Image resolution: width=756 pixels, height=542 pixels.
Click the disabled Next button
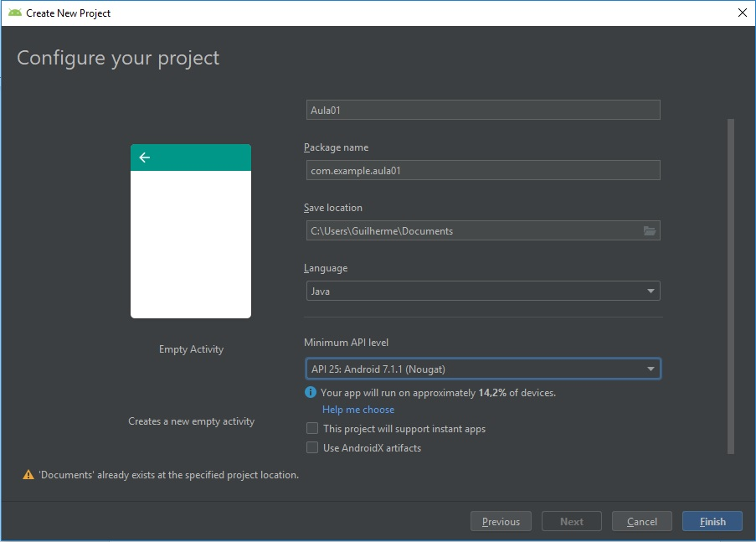click(572, 522)
